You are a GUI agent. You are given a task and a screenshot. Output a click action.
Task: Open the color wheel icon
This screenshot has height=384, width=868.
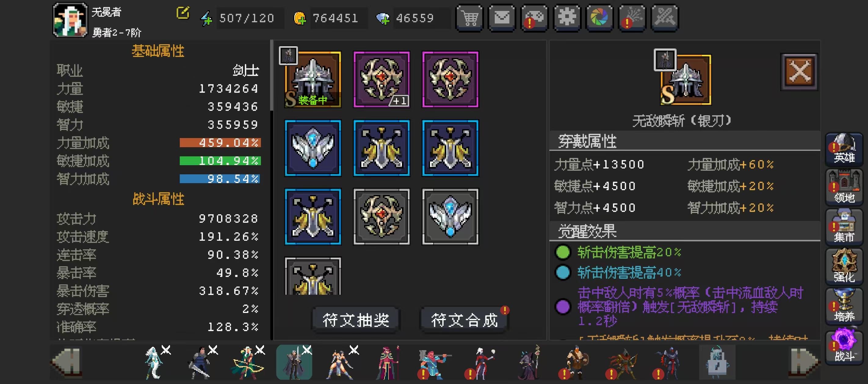(599, 18)
